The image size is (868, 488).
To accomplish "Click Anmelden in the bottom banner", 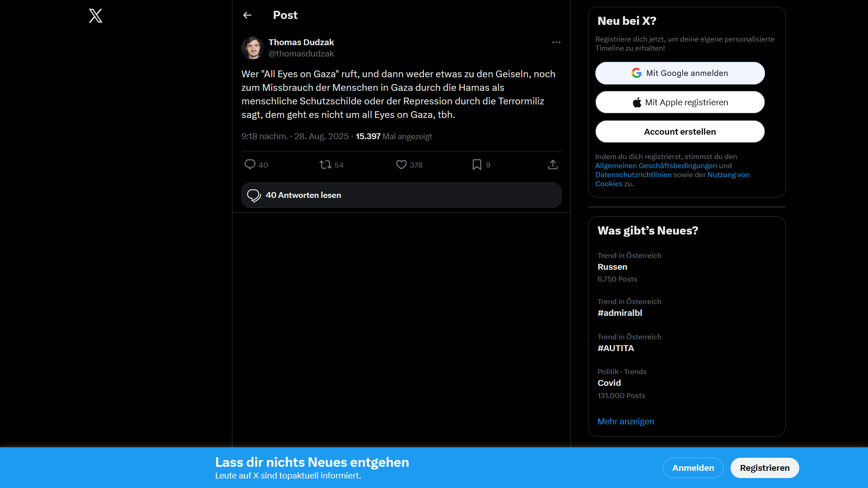I will point(693,468).
